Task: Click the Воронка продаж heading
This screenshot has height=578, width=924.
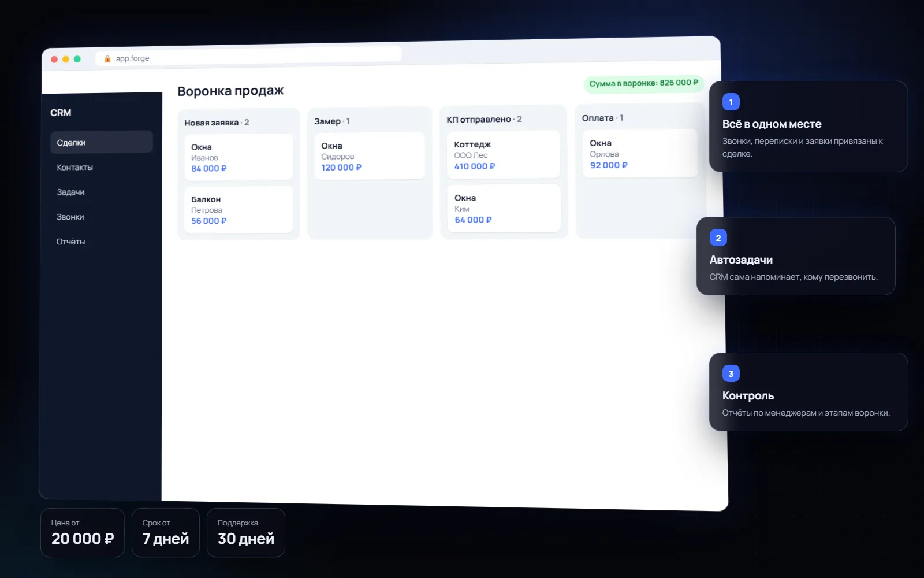Action: pos(230,91)
